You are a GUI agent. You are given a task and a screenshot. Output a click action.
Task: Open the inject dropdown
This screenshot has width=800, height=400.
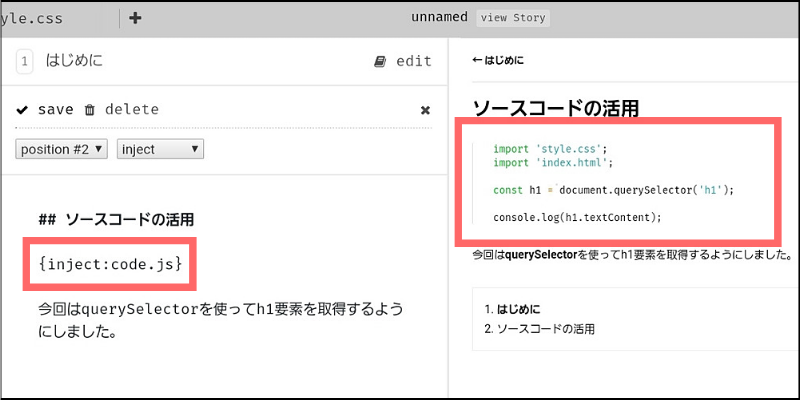click(x=160, y=149)
